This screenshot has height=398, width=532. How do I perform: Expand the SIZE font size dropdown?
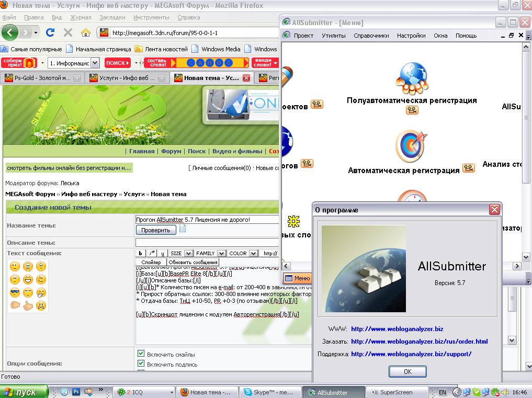coord(181,253)
